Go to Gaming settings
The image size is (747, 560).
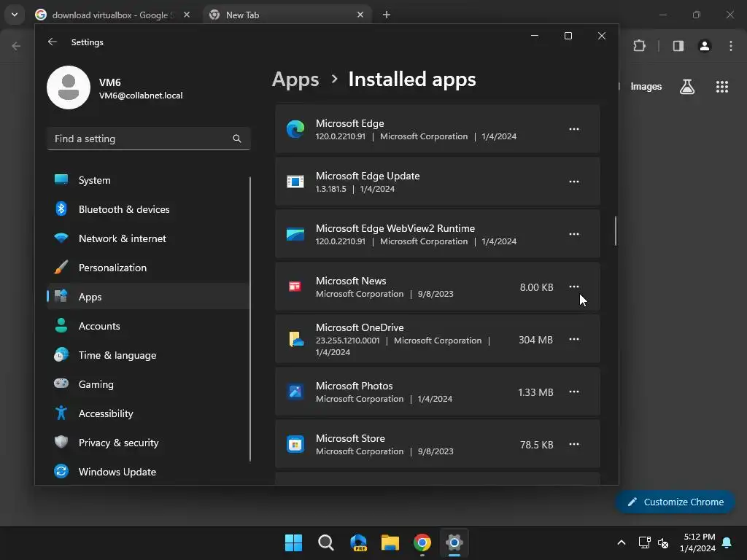[148, 384]
